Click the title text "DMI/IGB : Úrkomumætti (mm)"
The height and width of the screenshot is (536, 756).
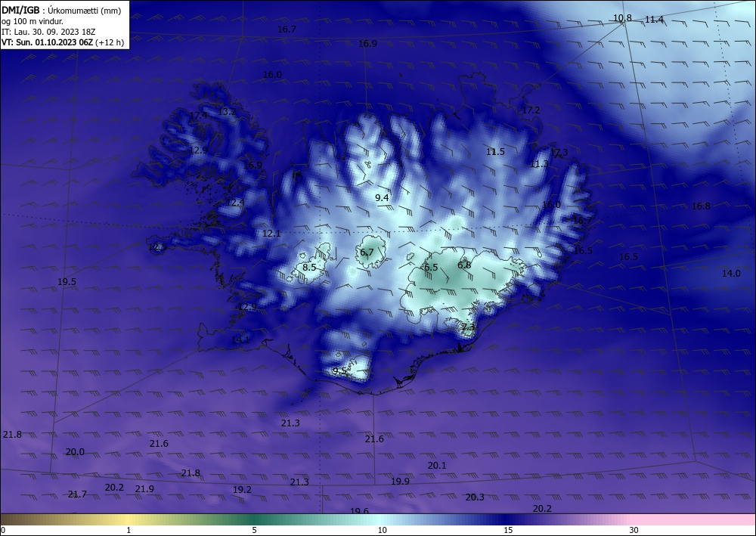click(61, 11)
